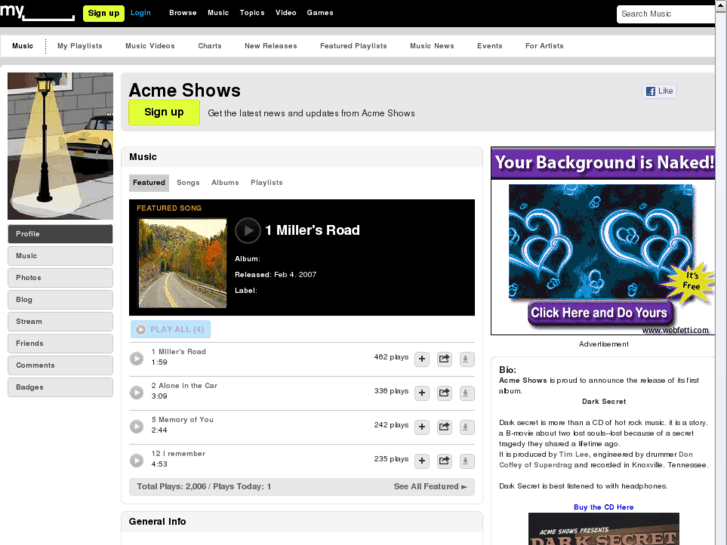Open Featured Playlists
Screen dimensions: 727x545
click(353, 46)
